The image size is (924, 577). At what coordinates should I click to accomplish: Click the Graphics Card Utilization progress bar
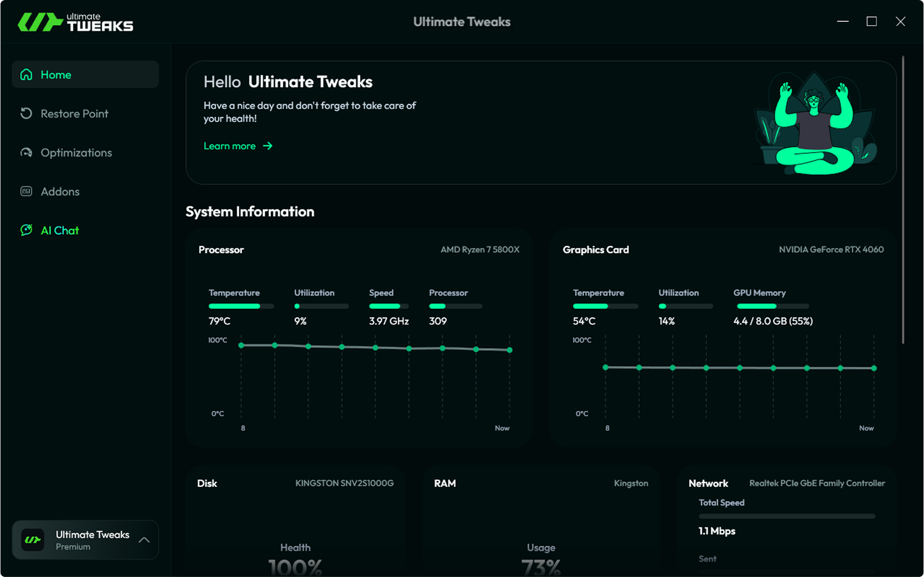[x=685, y=306]
